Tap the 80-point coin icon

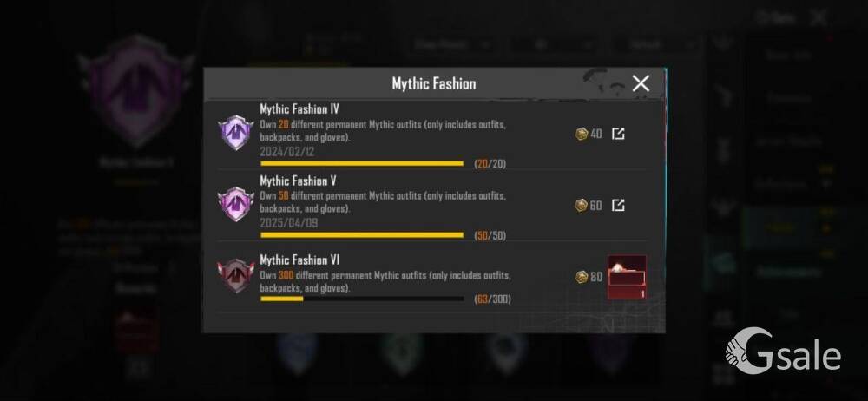(582, 276)
